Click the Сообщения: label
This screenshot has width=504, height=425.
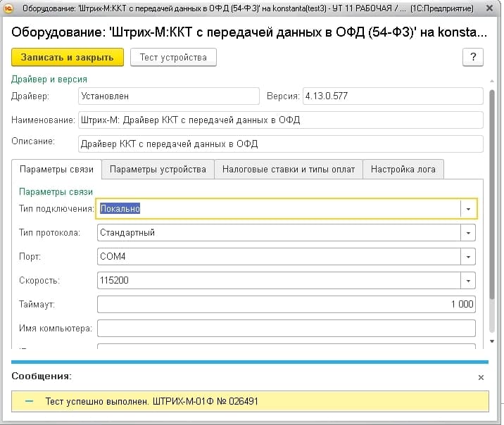(42, 376)
